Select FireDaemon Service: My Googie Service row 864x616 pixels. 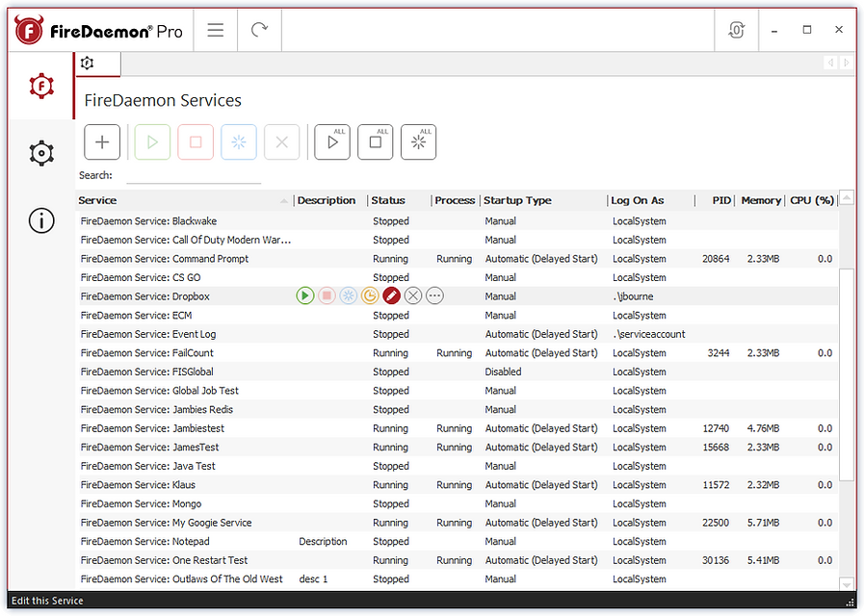click(458, 523)
